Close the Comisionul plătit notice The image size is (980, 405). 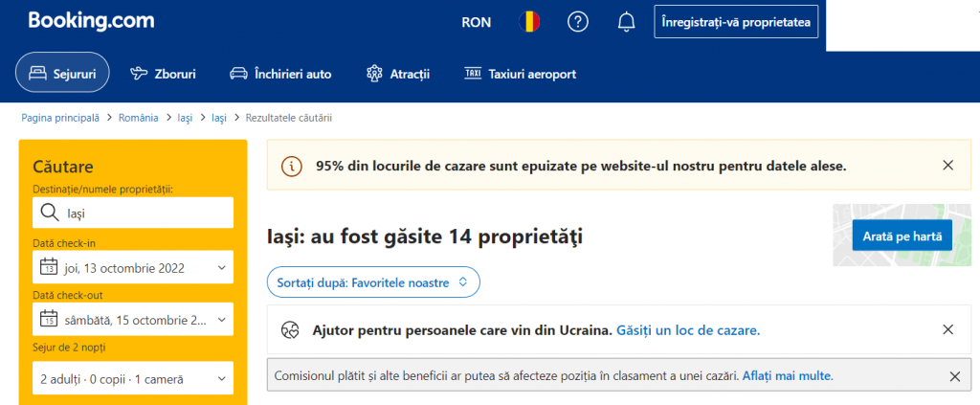pos(954,376)
